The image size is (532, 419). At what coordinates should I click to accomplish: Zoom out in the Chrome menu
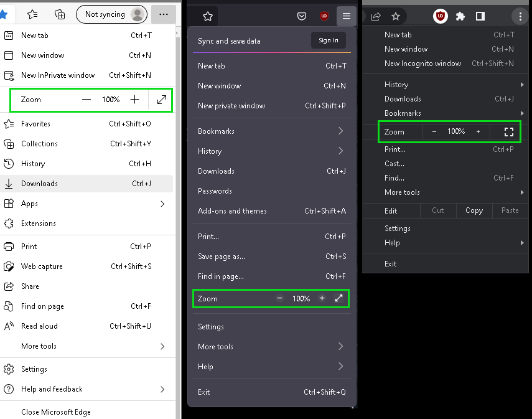[434, 132]
